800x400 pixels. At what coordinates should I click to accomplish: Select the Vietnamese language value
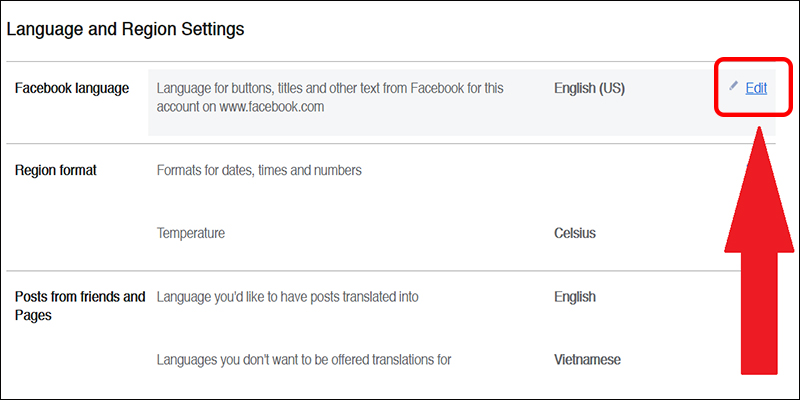pyautogui.click(x=586, y=359)
